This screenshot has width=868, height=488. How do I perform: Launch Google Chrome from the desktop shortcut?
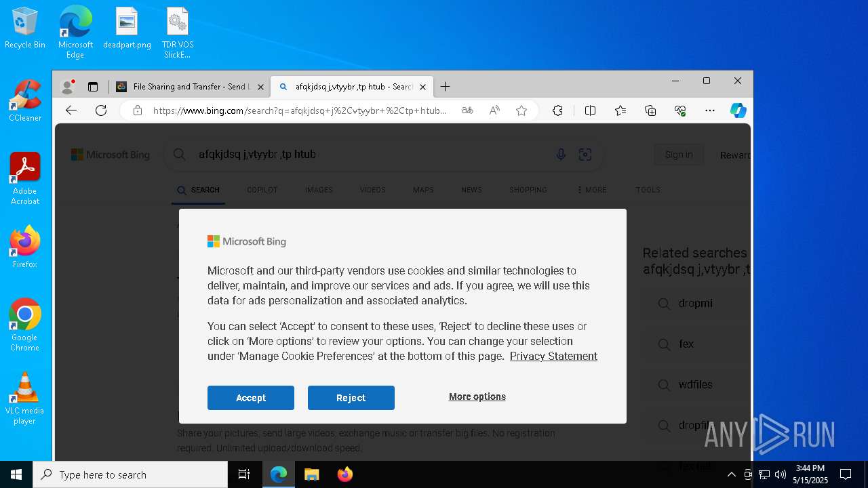[x=25, y=325]
